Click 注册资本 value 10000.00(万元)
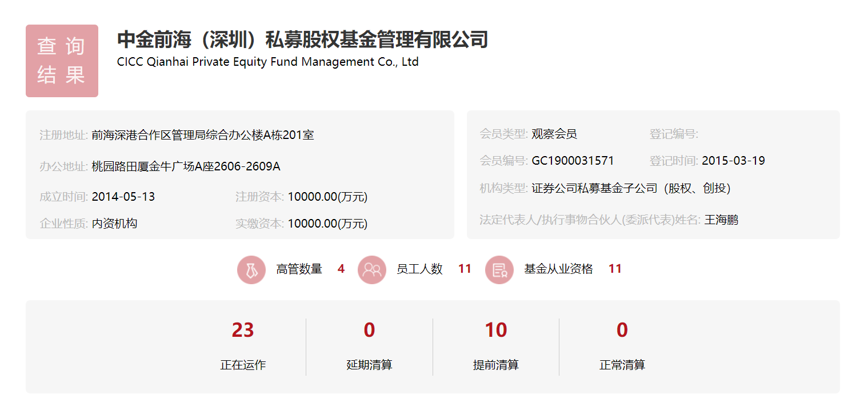The image size is (868, 398). [327, 197]
